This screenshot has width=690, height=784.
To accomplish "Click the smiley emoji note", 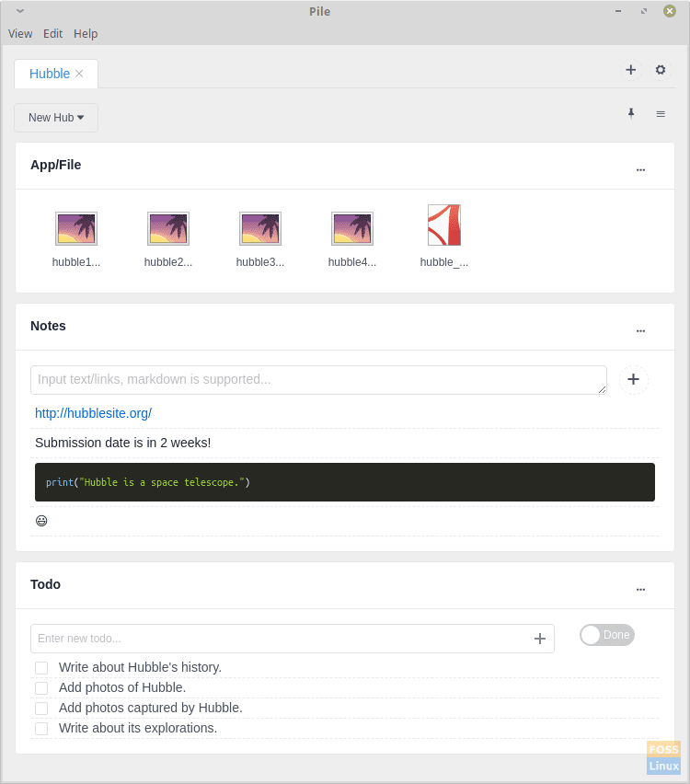I will point(41,521).
